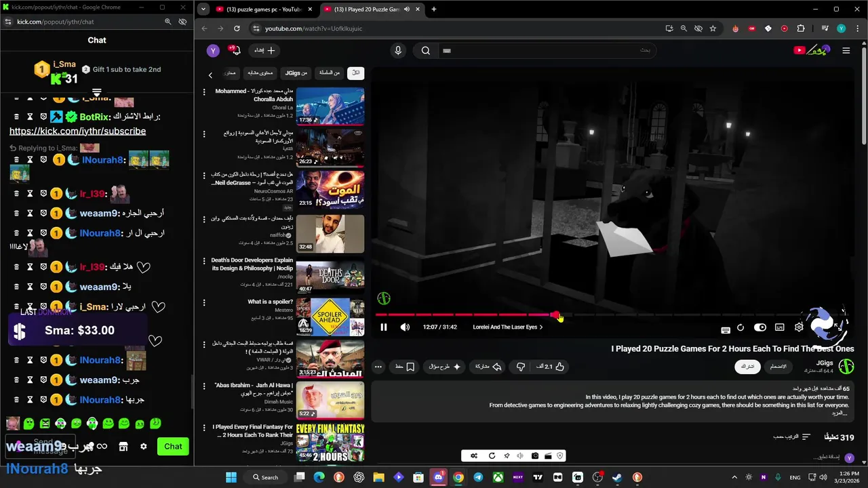Open Kick chat settings gear

pos(144,447)
